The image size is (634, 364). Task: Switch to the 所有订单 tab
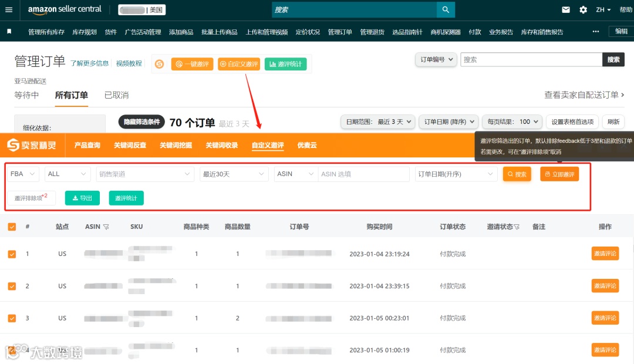tap(71, 96)
